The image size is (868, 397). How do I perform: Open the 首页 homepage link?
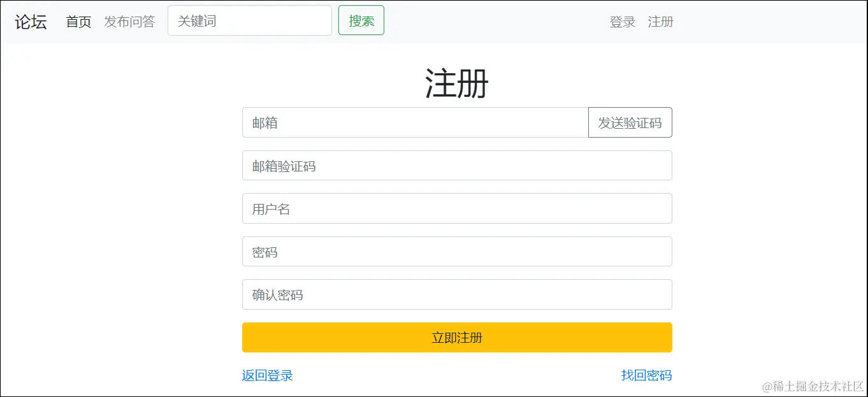[x=77, y=21]
